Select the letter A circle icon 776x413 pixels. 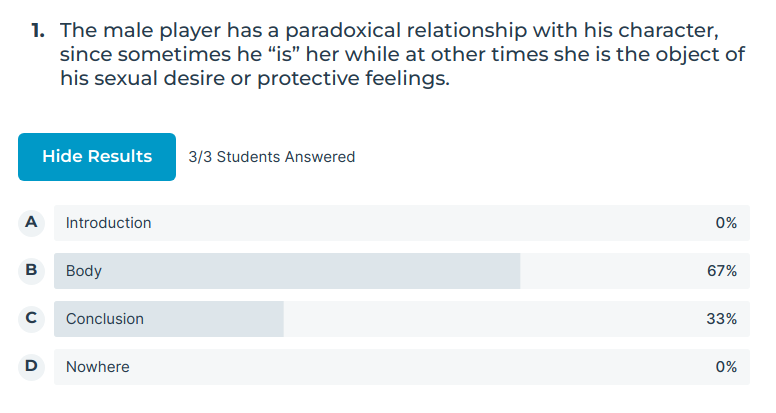click(31, 223)
